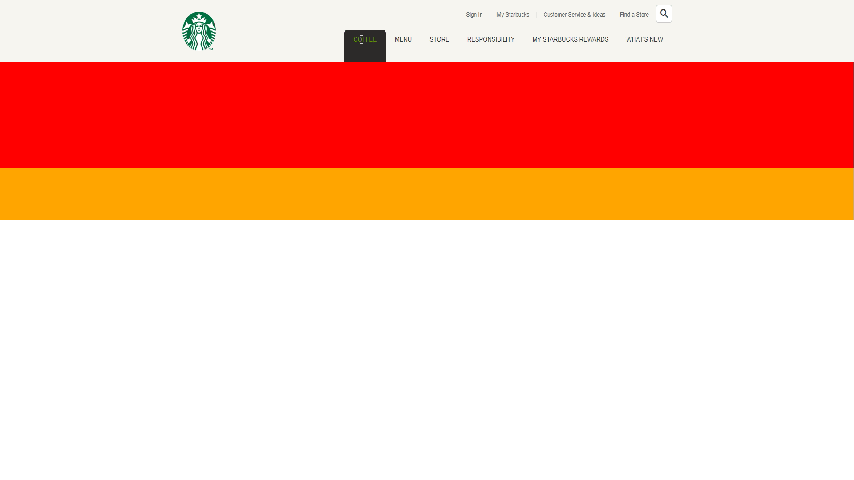Open search with the magnifier icon
The width and height of the screenshot is (854, 480).
click(664, 14)
